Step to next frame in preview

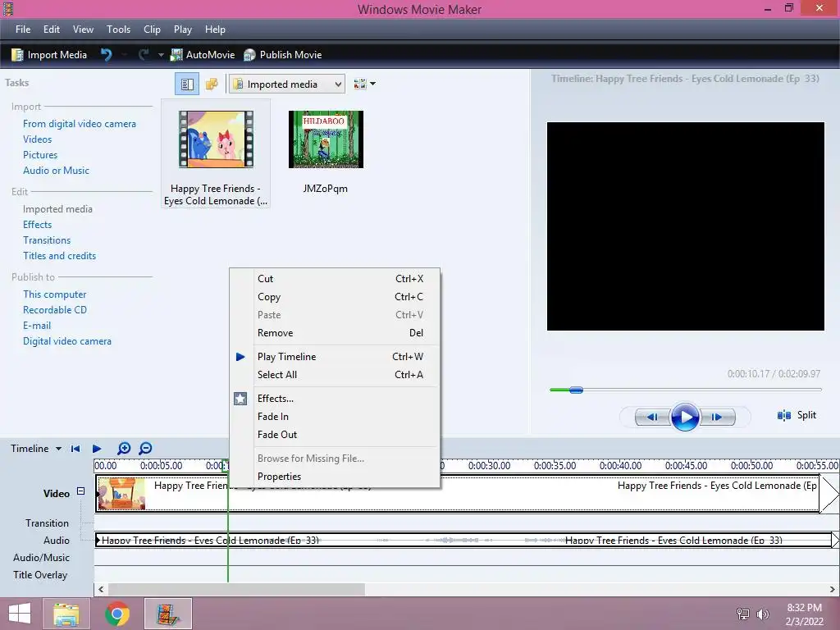pos(717,417)
